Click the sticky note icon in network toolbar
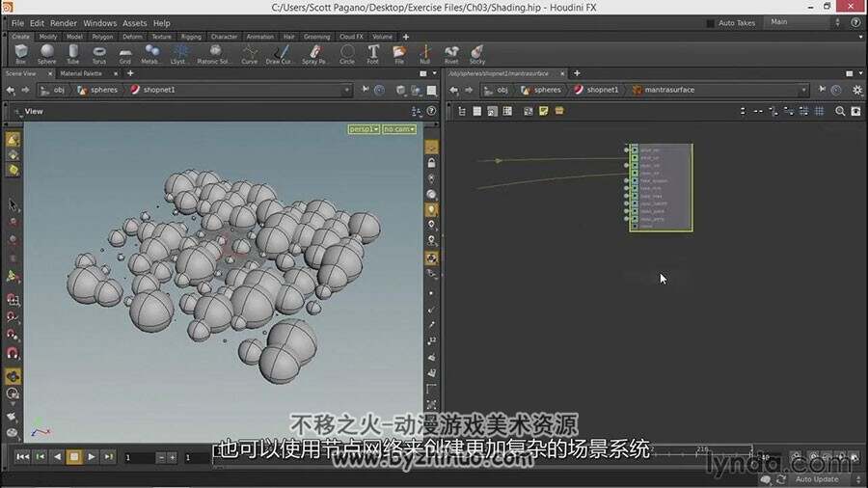The height and width of the screenshot is (488, 868). (x=544, y=111)
